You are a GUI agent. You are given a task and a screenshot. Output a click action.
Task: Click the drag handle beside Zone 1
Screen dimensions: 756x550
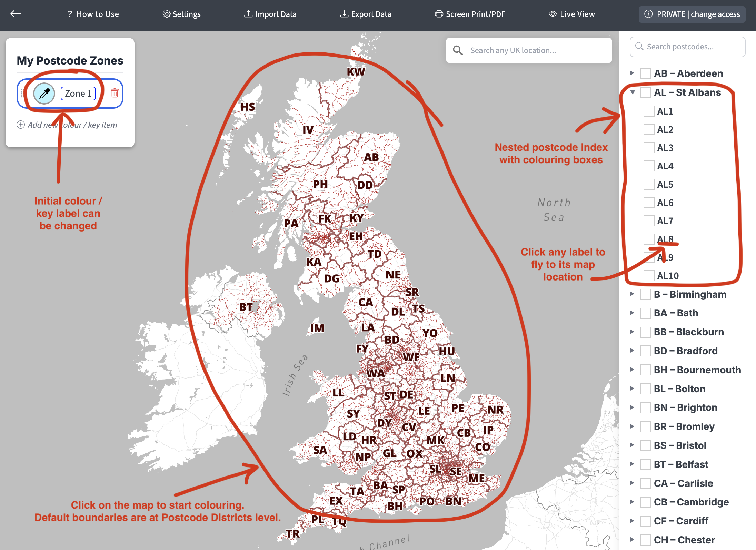pyautogui.click(x=23, y=93)
